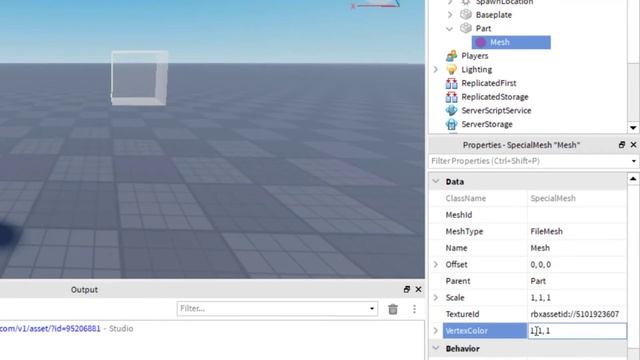This screenshot has height=360, width=640.
Task: Open the asset id link in Output
Action: pyautogui.click(x=50, y=329)
